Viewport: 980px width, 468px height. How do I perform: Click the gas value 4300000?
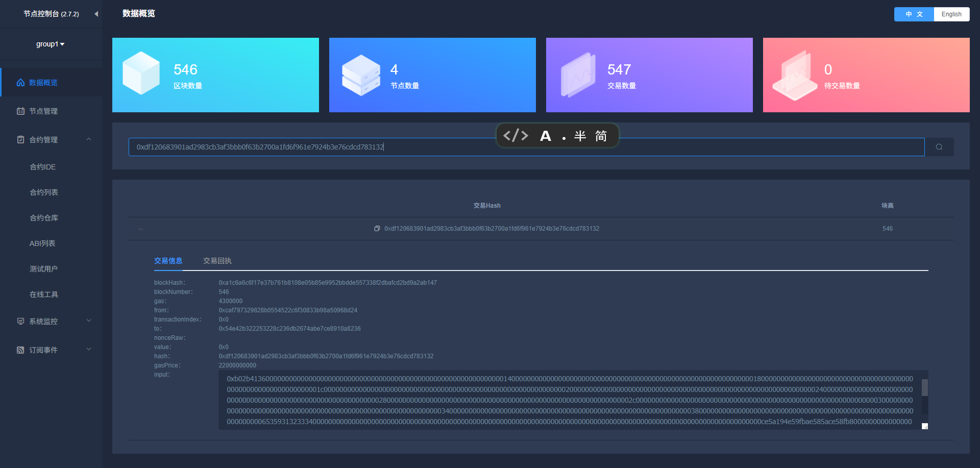coord(231,301)
